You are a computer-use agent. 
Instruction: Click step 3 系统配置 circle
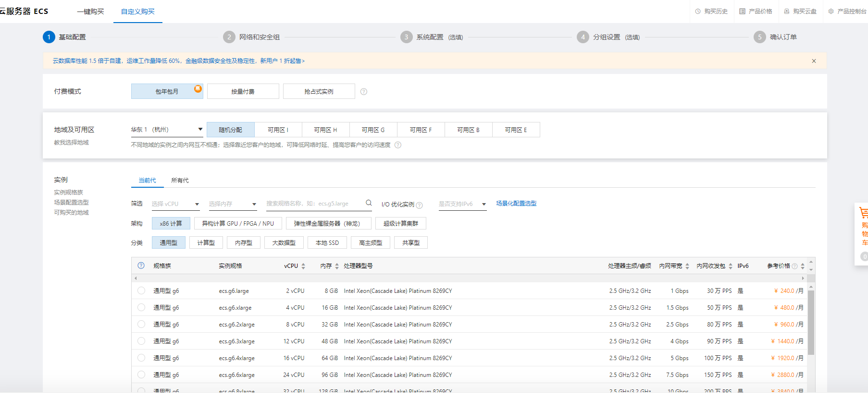406,37
